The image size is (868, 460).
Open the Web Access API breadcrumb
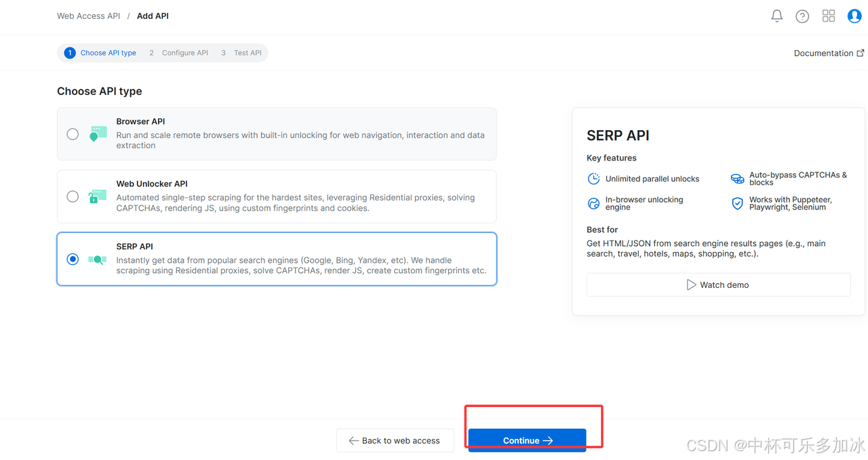pos(88,16)
